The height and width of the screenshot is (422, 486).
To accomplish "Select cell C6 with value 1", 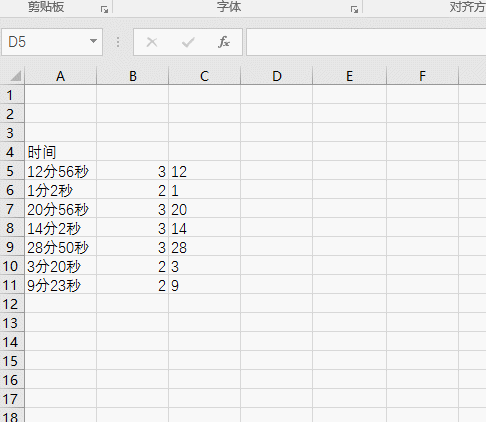I will 205,190.
